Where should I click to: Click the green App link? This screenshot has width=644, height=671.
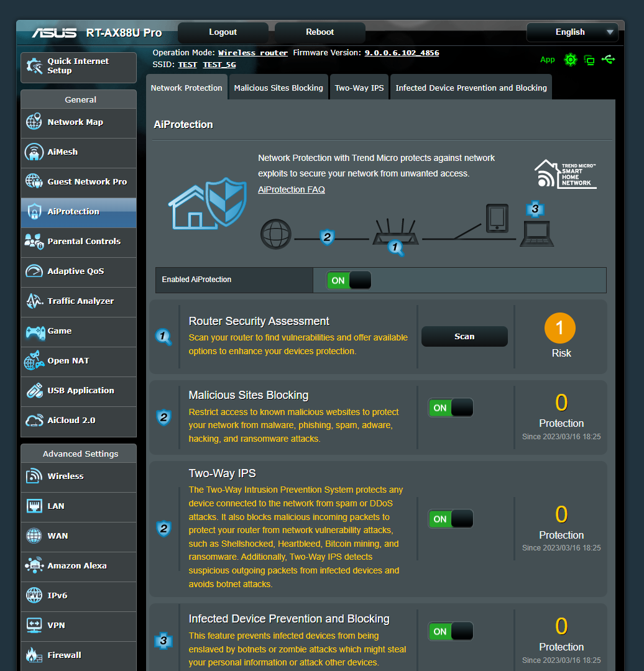pyautogui.click(x=547, y=60)
